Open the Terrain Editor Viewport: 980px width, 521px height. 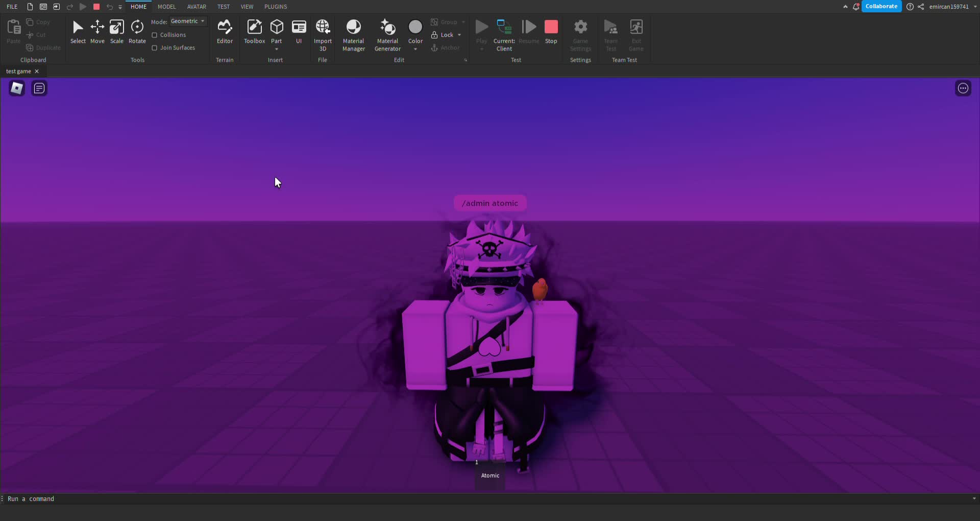225,32
